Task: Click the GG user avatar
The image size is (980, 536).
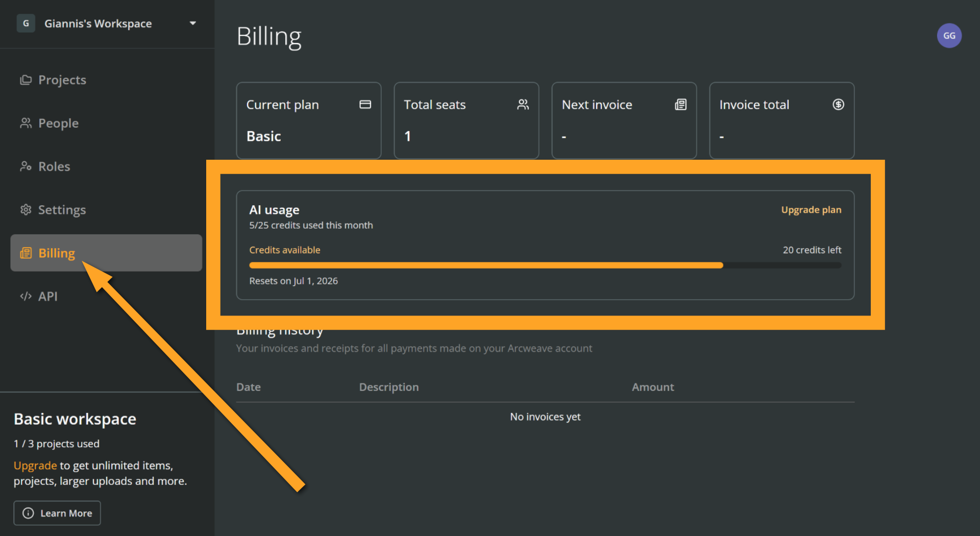Action: pos(949,36)
